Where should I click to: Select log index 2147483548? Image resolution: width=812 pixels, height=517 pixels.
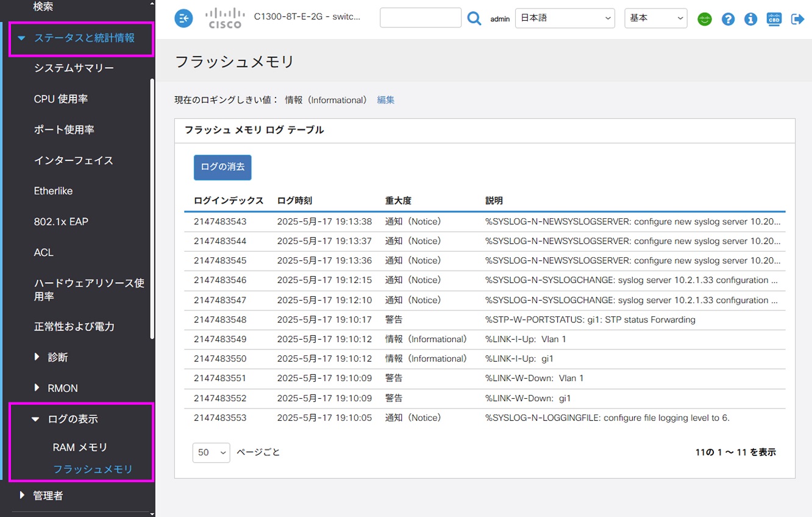[x=220, y=319]
